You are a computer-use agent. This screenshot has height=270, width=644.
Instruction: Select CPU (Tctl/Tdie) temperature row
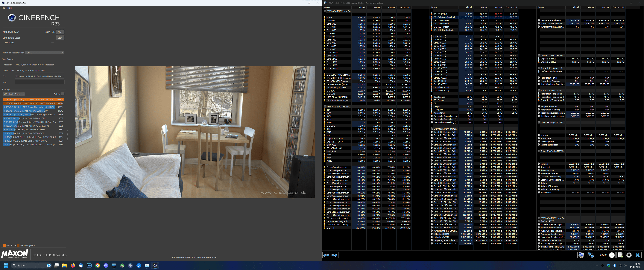click(474, 14)
